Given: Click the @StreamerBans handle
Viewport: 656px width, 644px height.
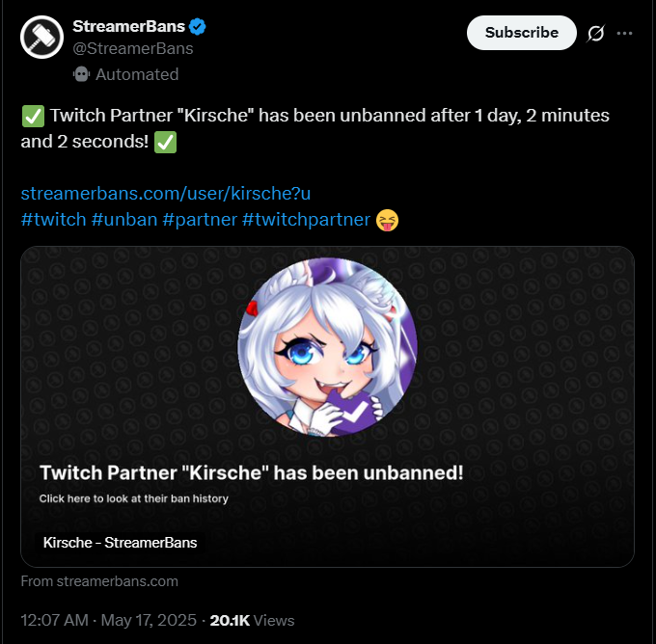Looking at the screenshot, I should pyautogui.click(x=132, y=48).
